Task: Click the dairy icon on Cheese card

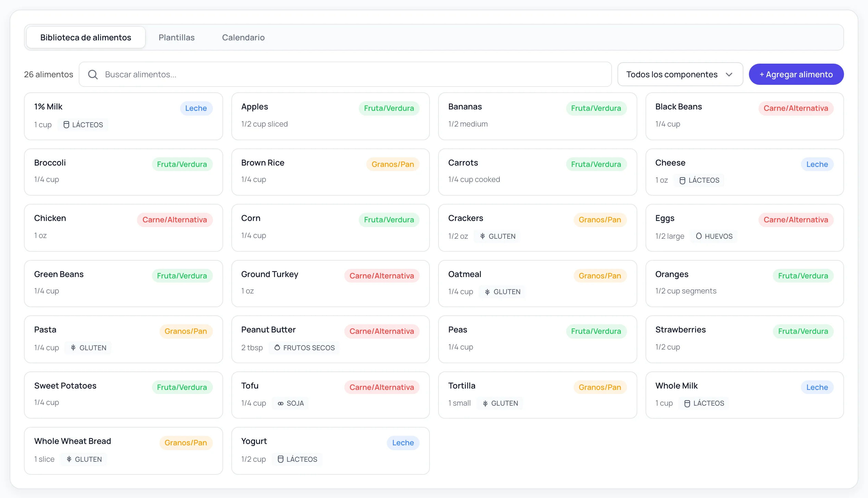Action: coord(682,180)
